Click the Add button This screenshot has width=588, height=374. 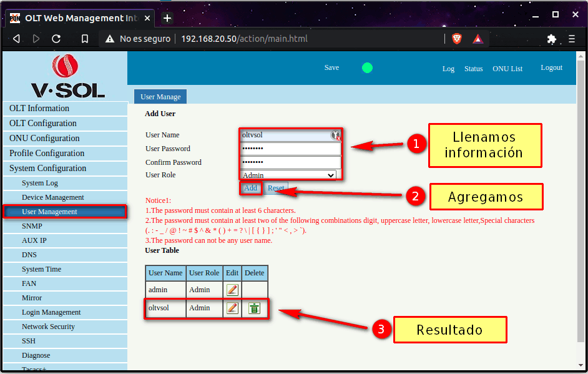click(x=250, y=188)
